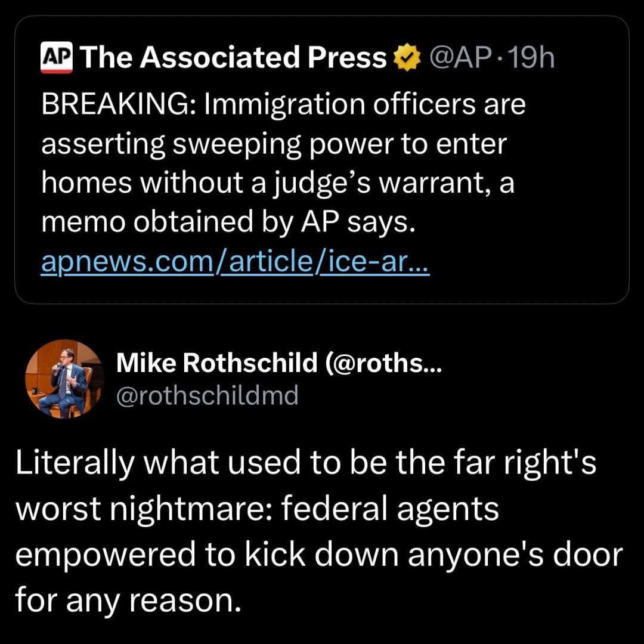Open Mike Rothschild's profile photo
Screen dimensions: 644x644
[x=64, y=379]
